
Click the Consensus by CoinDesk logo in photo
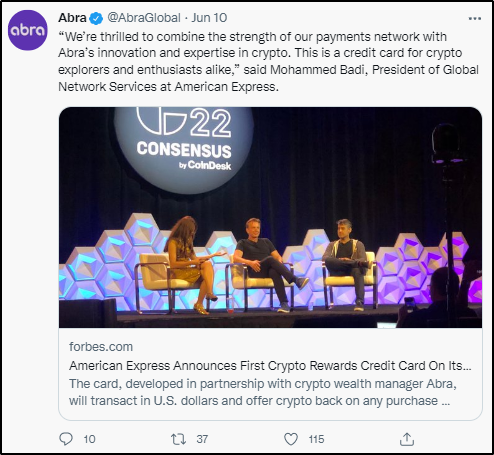point(184,149)
